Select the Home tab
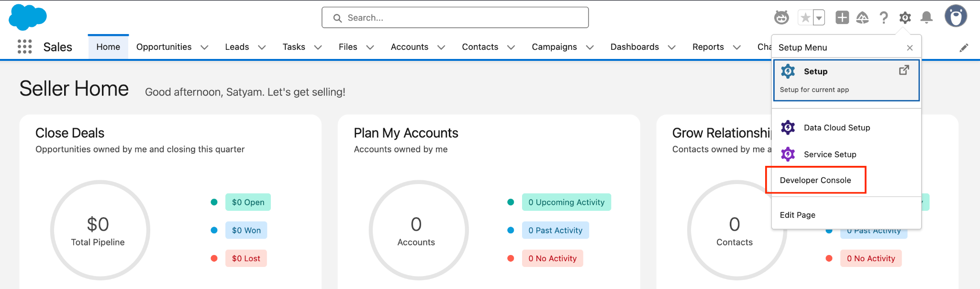The image size is (980, 289). click(108, 47)
